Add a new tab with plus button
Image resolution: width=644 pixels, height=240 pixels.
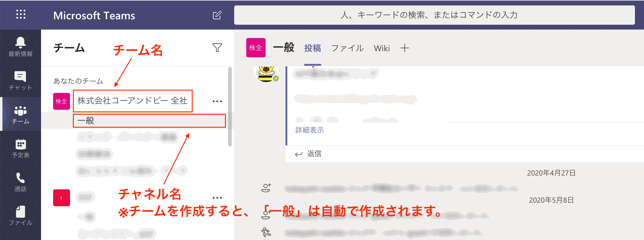tap(404, 48)
